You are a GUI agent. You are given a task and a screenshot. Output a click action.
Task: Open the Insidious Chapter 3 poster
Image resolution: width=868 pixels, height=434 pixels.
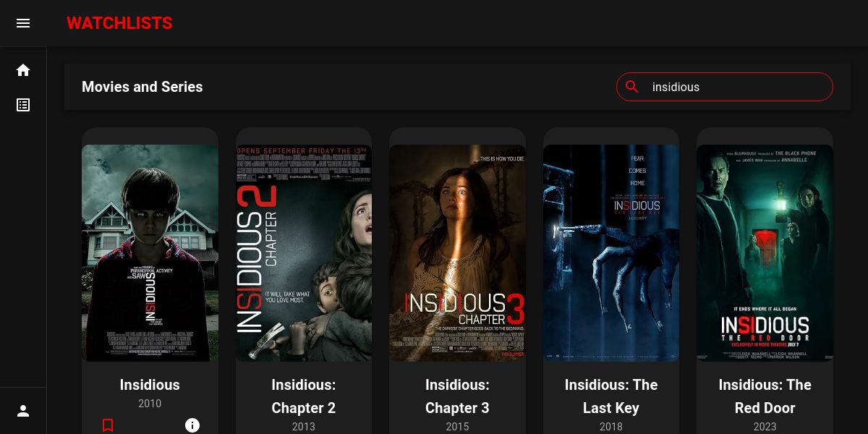457,253
